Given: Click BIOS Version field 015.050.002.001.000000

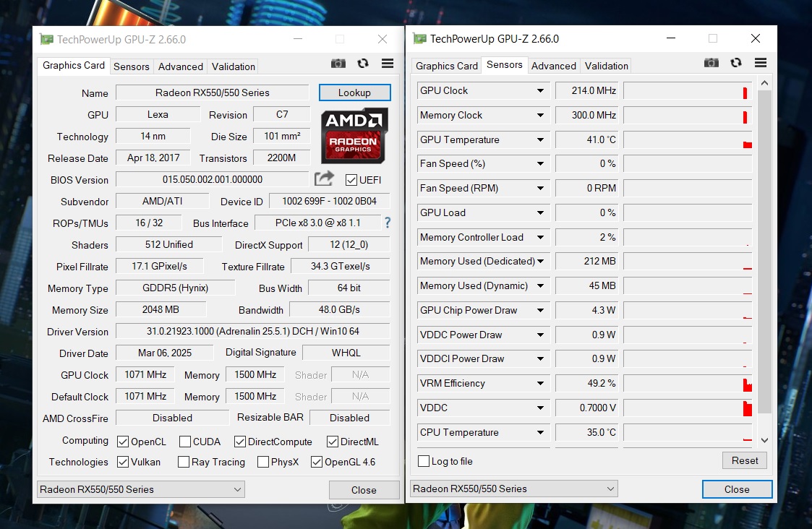Looking at the screenshot, I should (x=213, y=180).
